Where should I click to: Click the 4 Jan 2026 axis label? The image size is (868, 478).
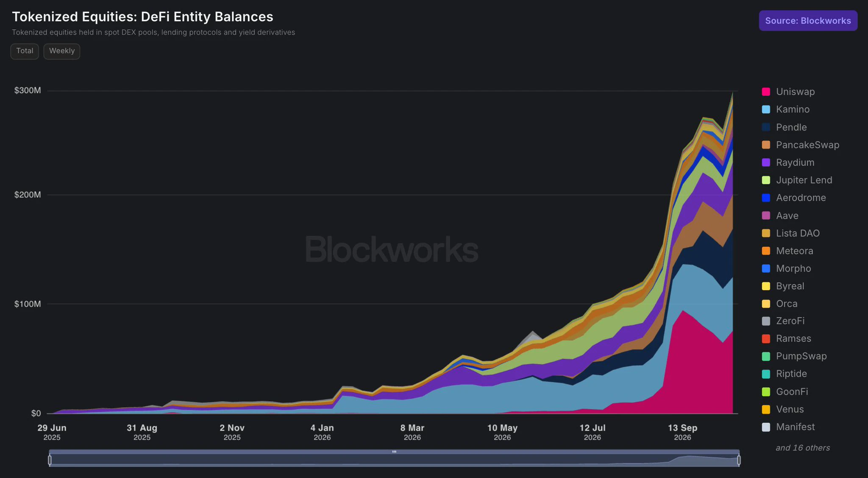[x=322, y=432]
